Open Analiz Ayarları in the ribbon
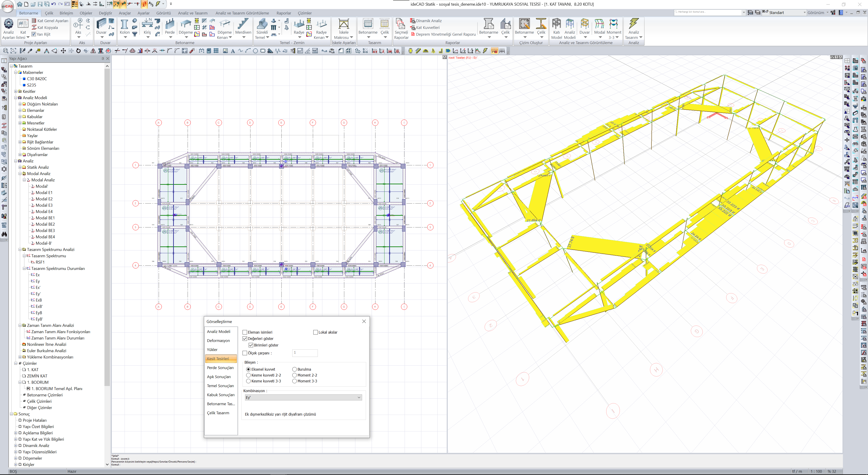The height and width of the screenshot is (475, 868). [x=8, y=29]
